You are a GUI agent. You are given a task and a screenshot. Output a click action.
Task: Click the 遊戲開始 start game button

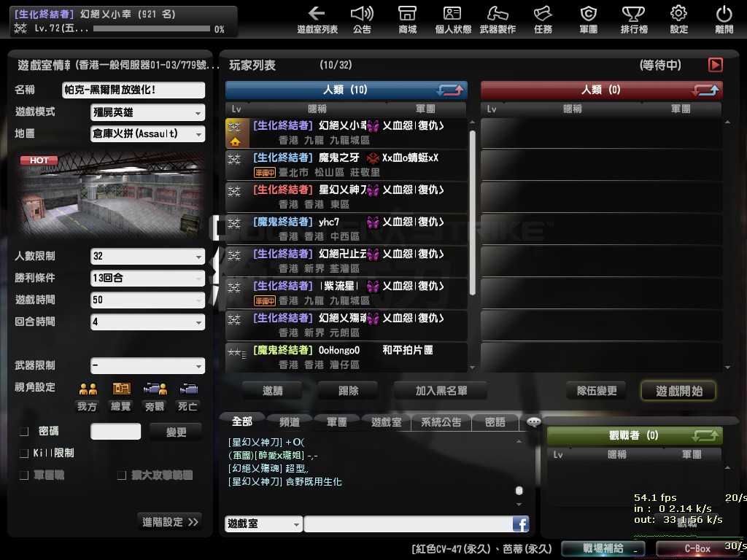(679, 391)
